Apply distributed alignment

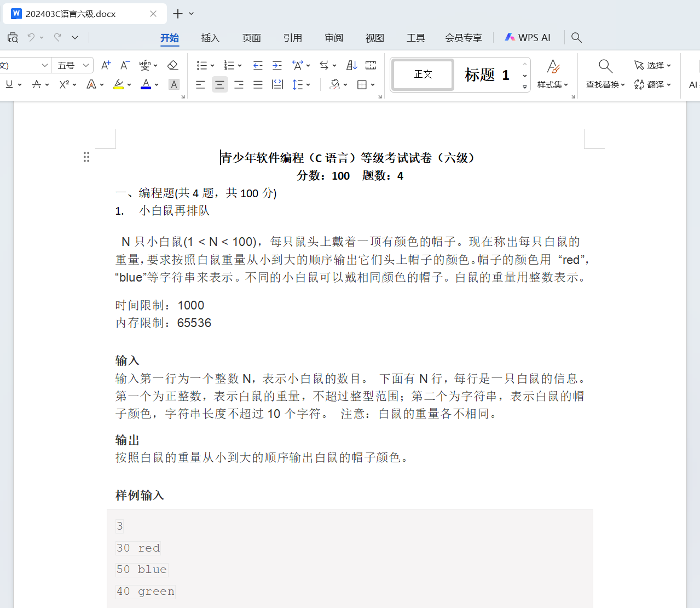click(x=277, y=84)
